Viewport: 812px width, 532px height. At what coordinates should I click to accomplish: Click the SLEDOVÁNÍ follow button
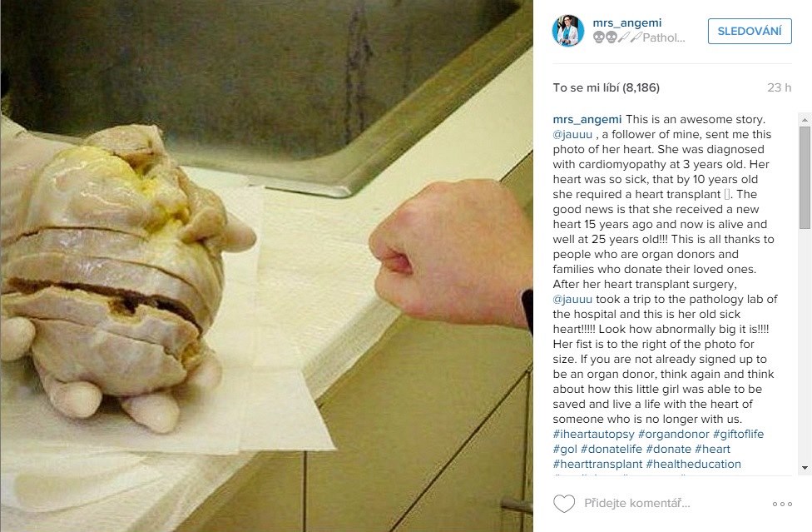pos(750,31)
